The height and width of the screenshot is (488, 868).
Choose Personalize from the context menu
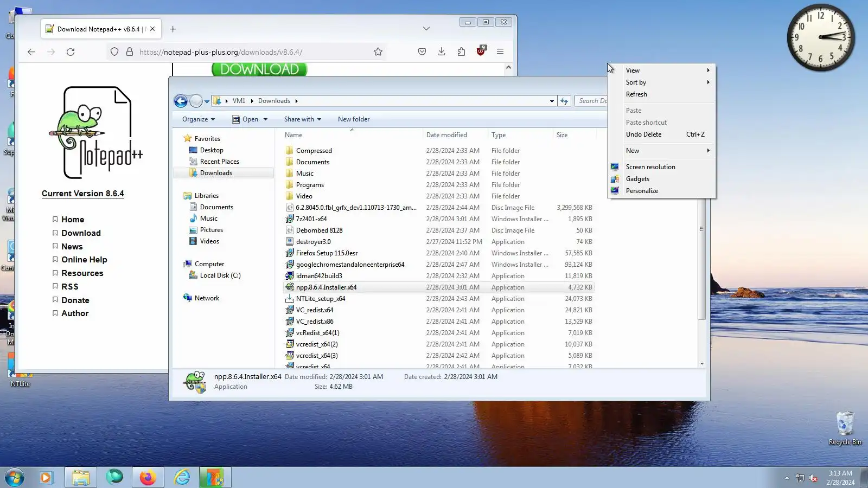point(662,191)
